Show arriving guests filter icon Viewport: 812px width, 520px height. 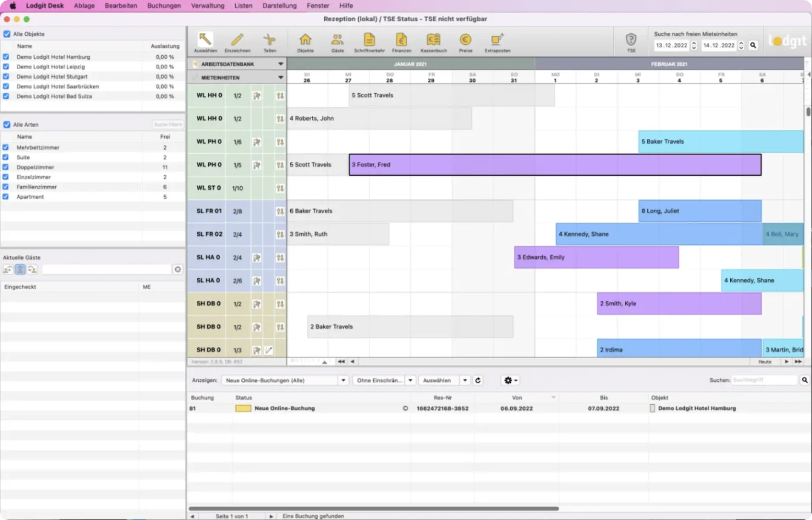[32, 269]
